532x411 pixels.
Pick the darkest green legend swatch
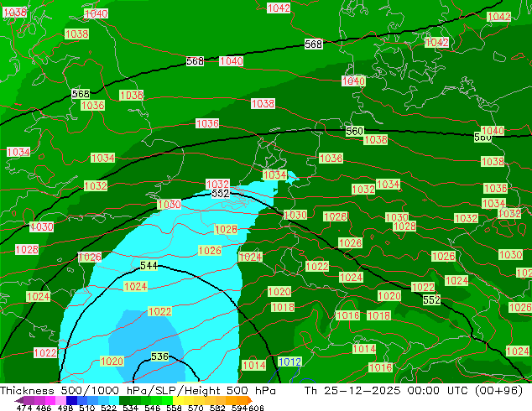[x=125, y=400]
